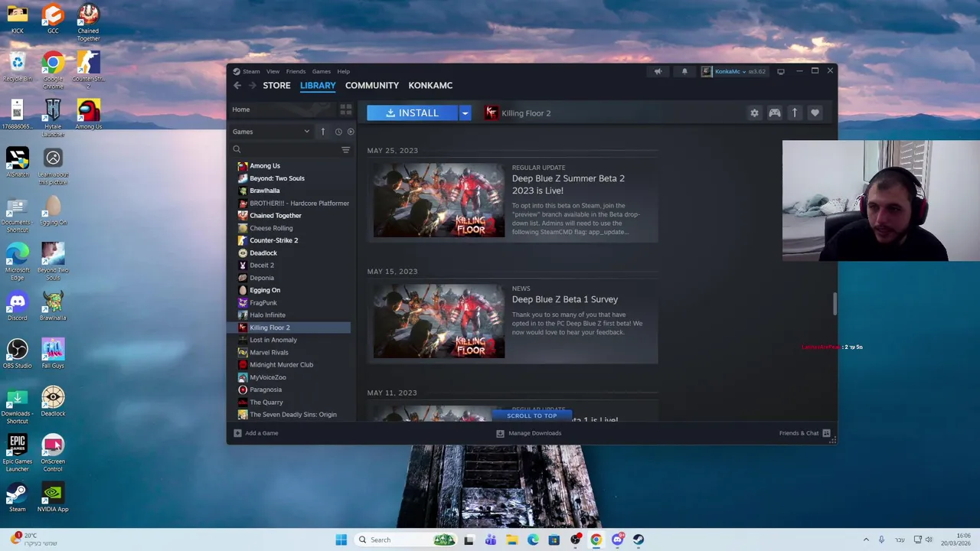Click the Manage Downloads icon
The width and height of the screenshot is (980, 551).
500,433
